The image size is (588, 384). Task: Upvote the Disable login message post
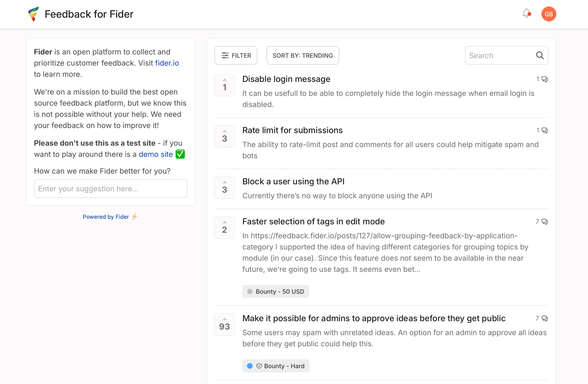[x=224, y=85]
